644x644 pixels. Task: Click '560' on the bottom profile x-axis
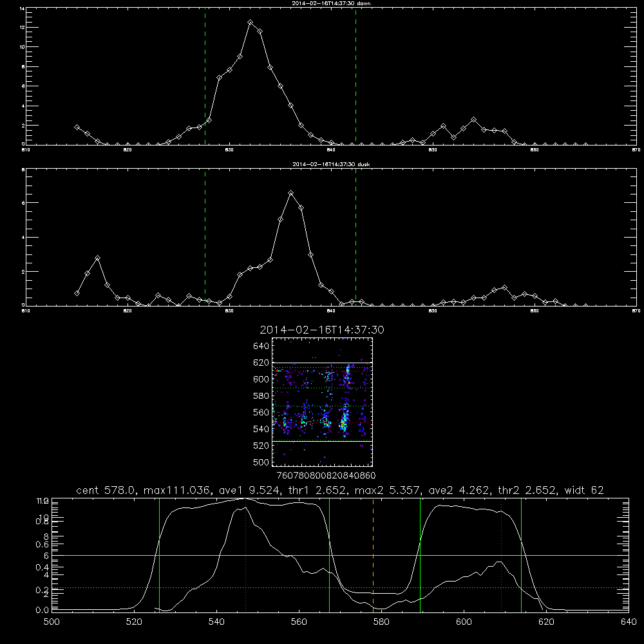click(x=299, y=622)
